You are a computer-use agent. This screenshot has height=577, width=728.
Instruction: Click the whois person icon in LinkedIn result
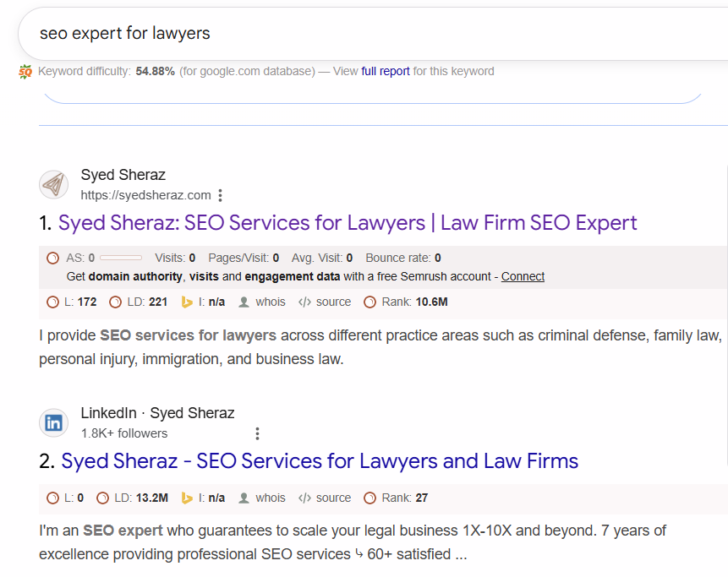coord(244,498)
